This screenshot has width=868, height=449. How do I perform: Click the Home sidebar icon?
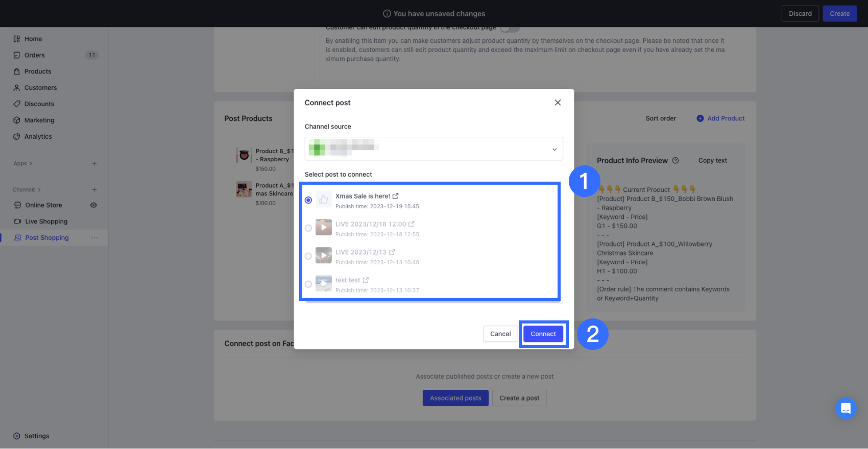tap(17, 39)
